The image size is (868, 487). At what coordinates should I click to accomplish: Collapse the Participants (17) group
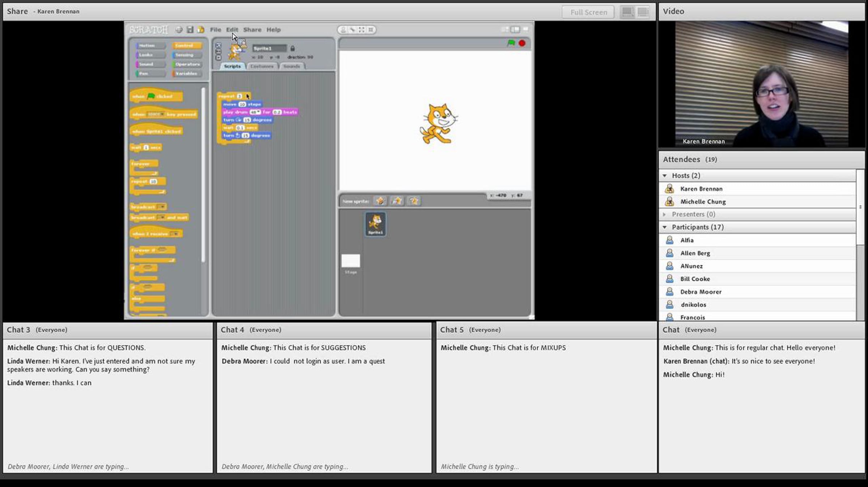pyautogui.click(x=664, y=227)
